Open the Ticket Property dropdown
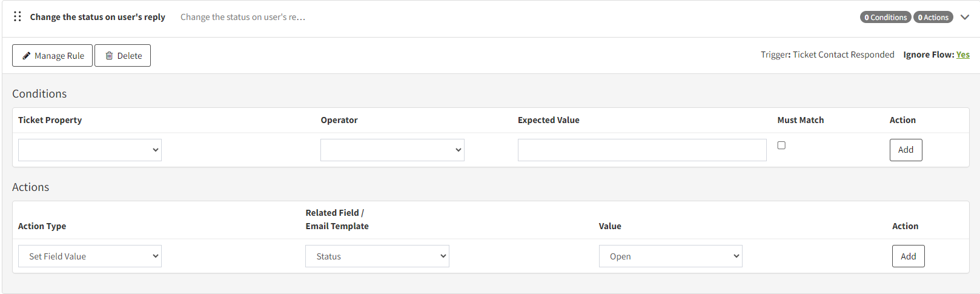Image resolution: width=980 pixels, height=294 pixels. pos(90,150)
